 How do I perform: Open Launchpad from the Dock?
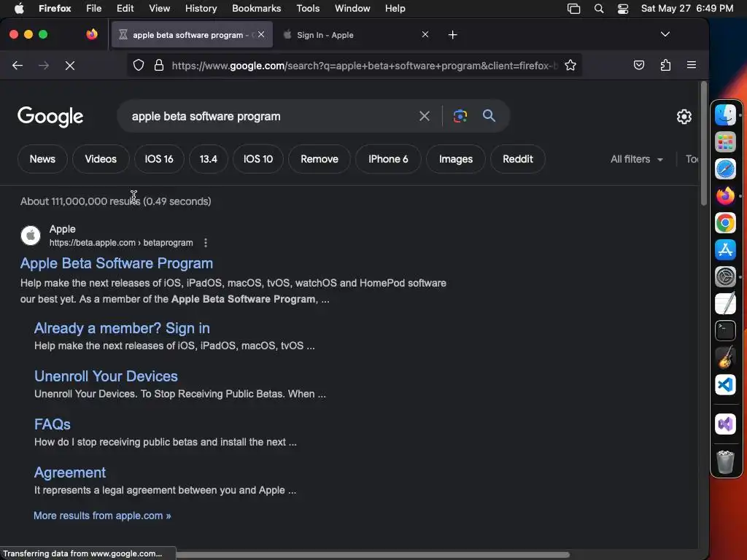coord(726,142)
